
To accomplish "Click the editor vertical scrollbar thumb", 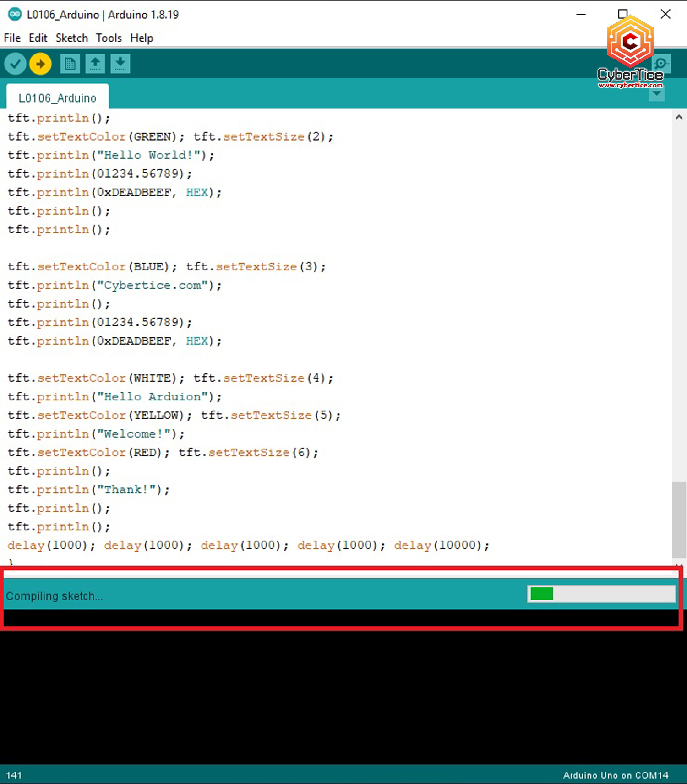I will click(679, 519).
